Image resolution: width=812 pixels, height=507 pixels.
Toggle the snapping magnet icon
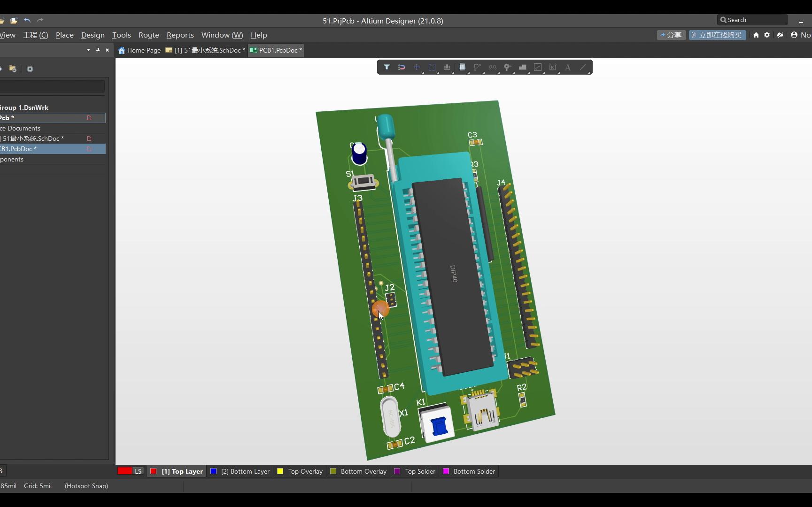point(402,67)
